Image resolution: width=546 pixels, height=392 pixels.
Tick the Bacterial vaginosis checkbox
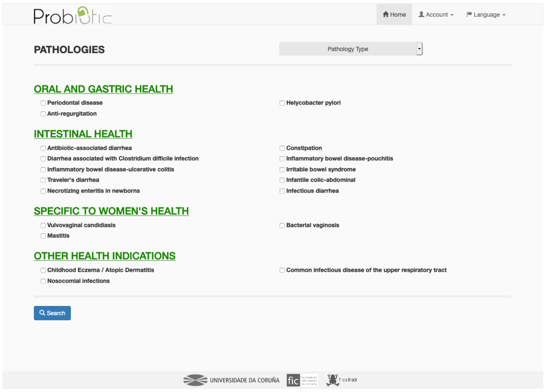[282, 225]
